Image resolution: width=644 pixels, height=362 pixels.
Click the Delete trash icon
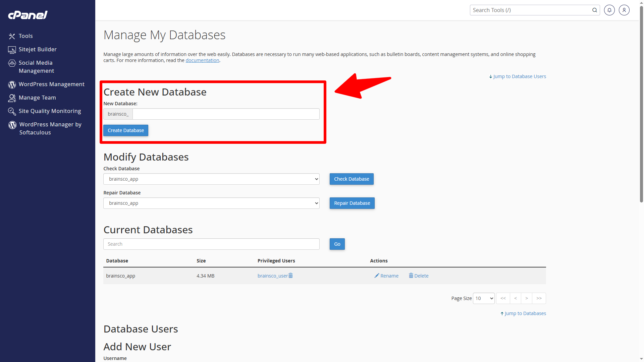411,276
